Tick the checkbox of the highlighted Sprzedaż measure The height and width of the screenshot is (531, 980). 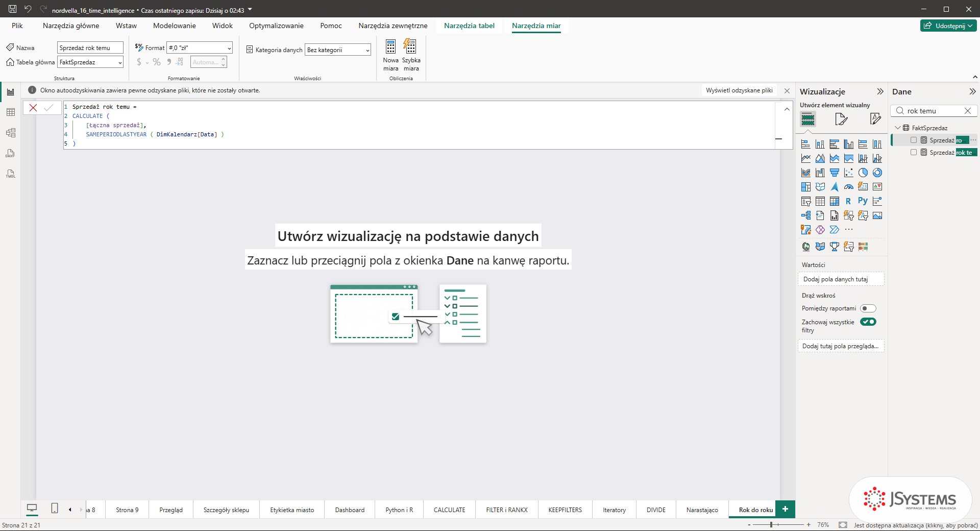(x=914, y=140)
